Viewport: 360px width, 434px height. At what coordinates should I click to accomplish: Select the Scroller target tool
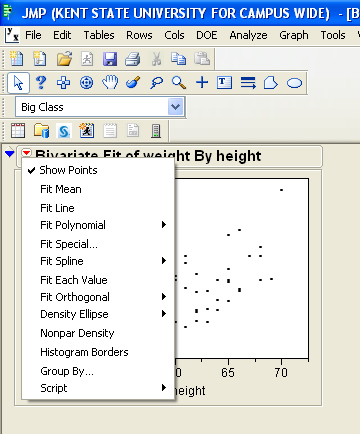tap(86, 82)
